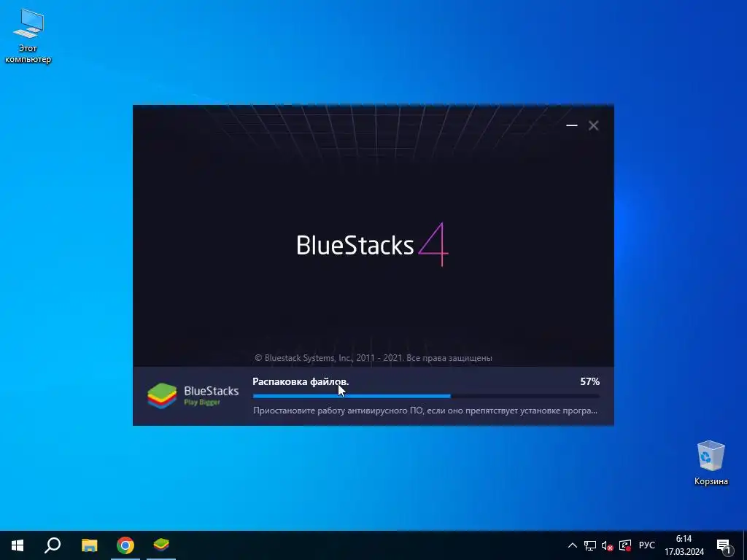Open the clock showing 6:14 17.03.2024
747x560 pixels.
[x=684, y=545]
